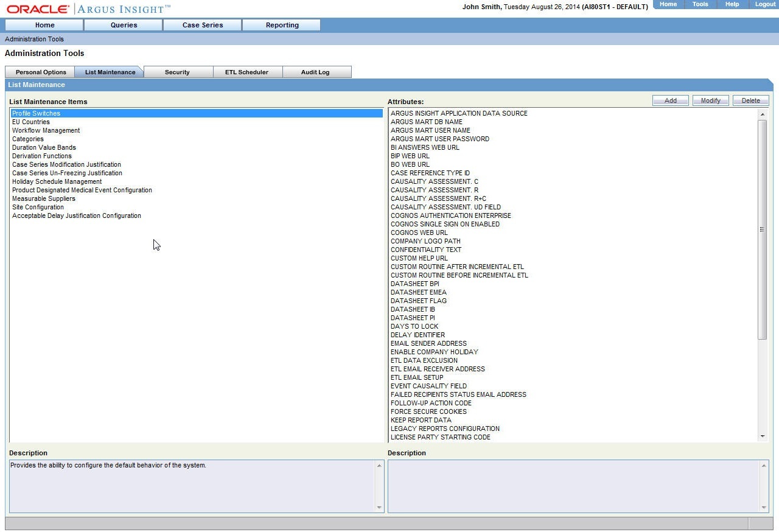Viewport: 779px width, 532px height.
Task: Click the Logout link
Action: point(765,4)
